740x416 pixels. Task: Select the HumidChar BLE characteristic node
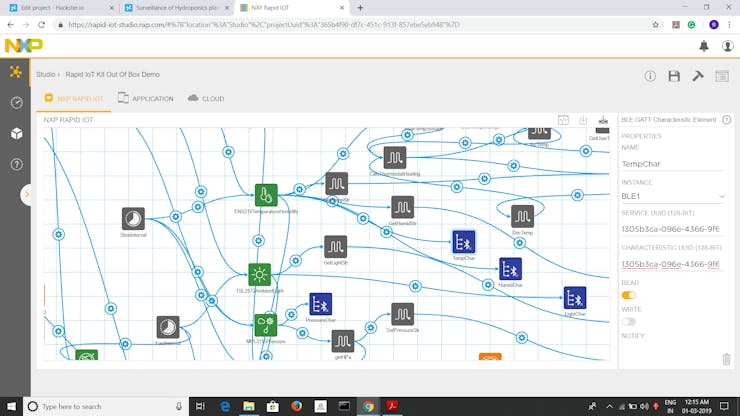coord(510,269)
